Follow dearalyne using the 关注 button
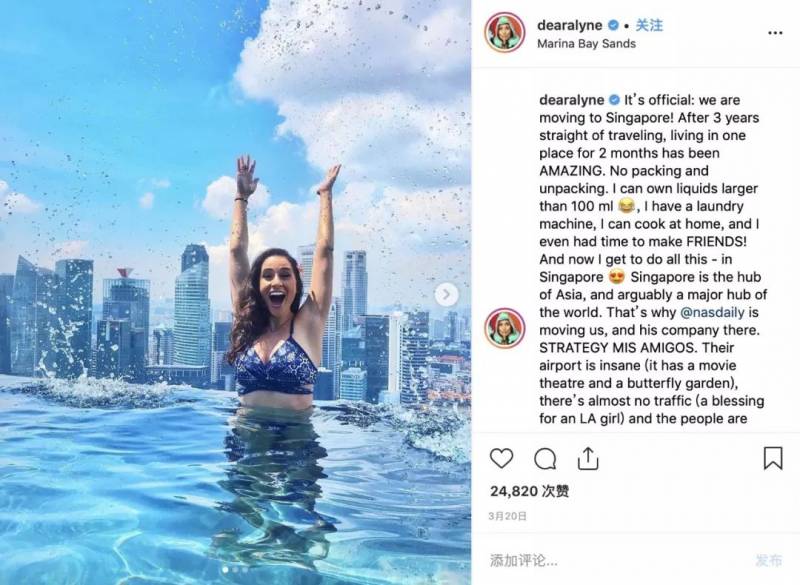Image resolution: width=800 pixels, height=585 pixels. pyautogui.click(x=649, y=25)
